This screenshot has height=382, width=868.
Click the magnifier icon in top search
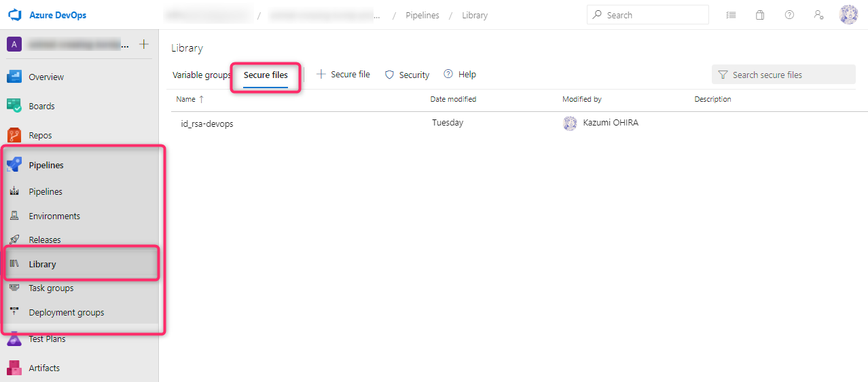click(598, 15)
